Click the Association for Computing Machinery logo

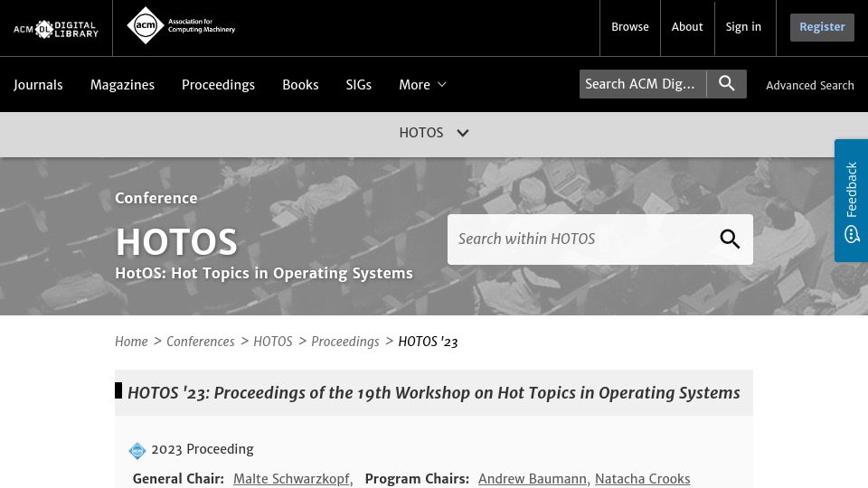[181, 25]
